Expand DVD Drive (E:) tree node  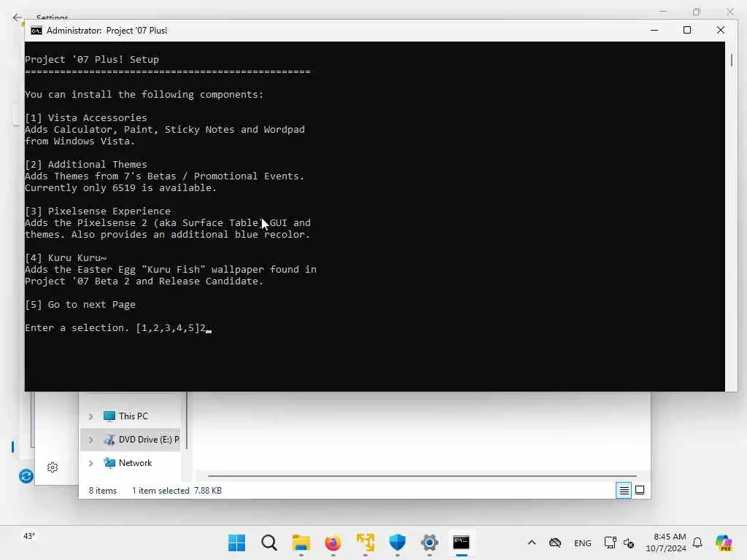pyautogui.click(x=90, y=440)
